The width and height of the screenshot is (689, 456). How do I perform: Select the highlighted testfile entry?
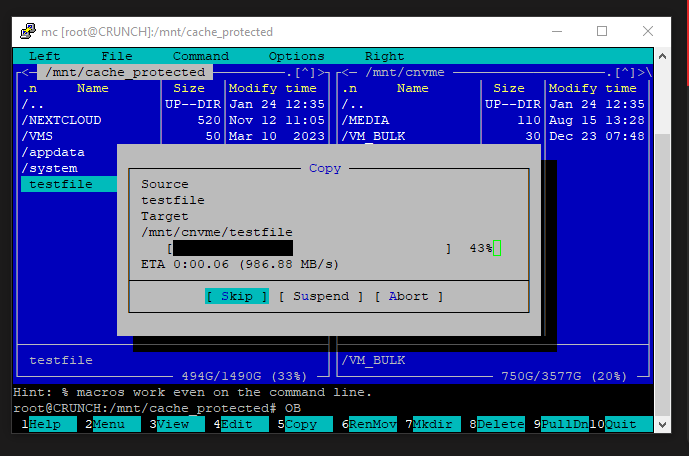69,185
